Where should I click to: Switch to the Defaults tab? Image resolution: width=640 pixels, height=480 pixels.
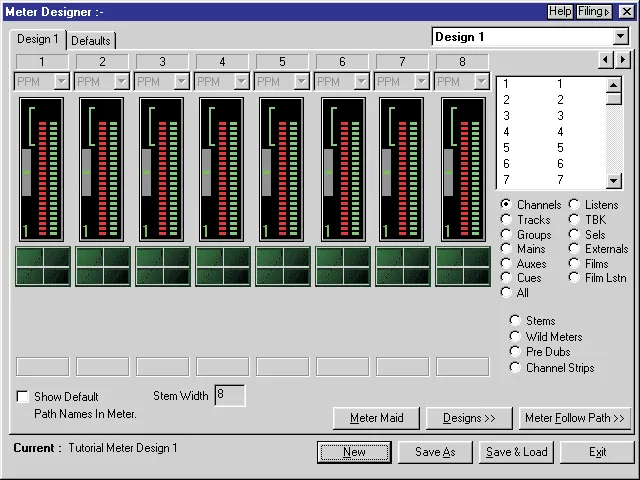[x=91, y=40]
